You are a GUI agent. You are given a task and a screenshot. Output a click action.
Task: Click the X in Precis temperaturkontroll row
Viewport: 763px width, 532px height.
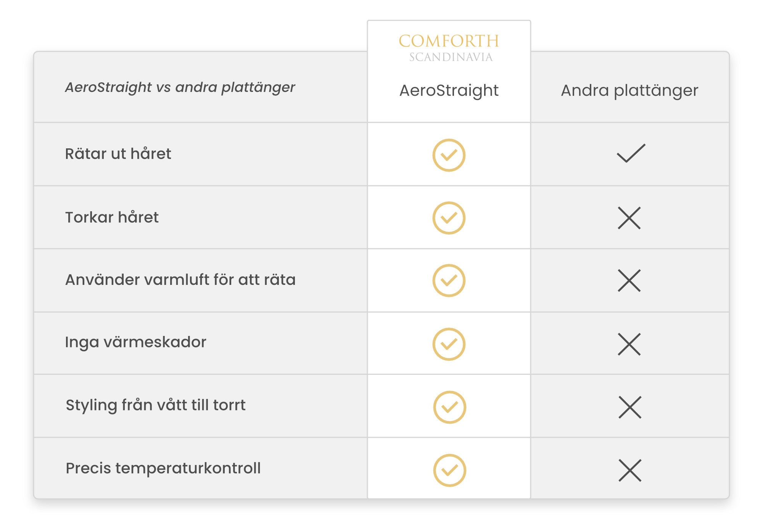pos(630,470)
